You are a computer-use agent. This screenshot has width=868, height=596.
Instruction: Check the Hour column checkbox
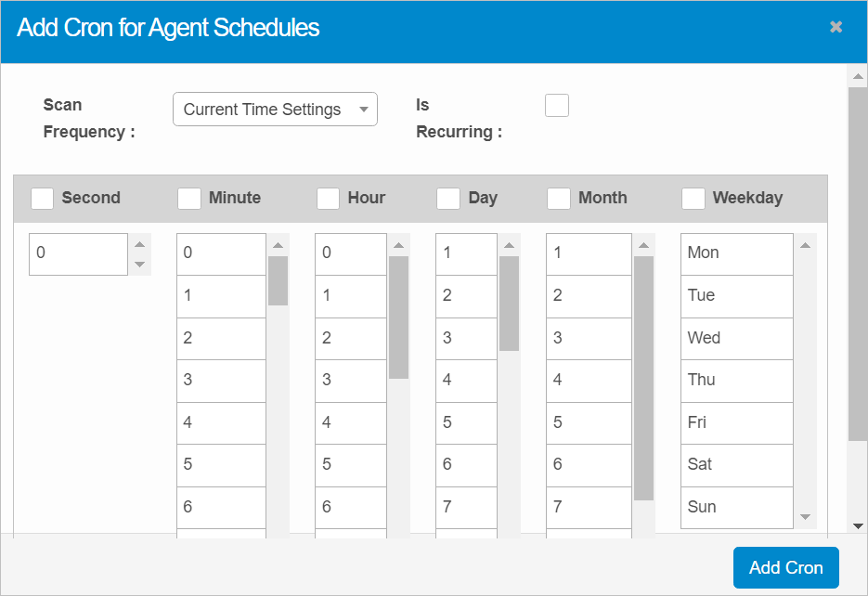point(328,198)
